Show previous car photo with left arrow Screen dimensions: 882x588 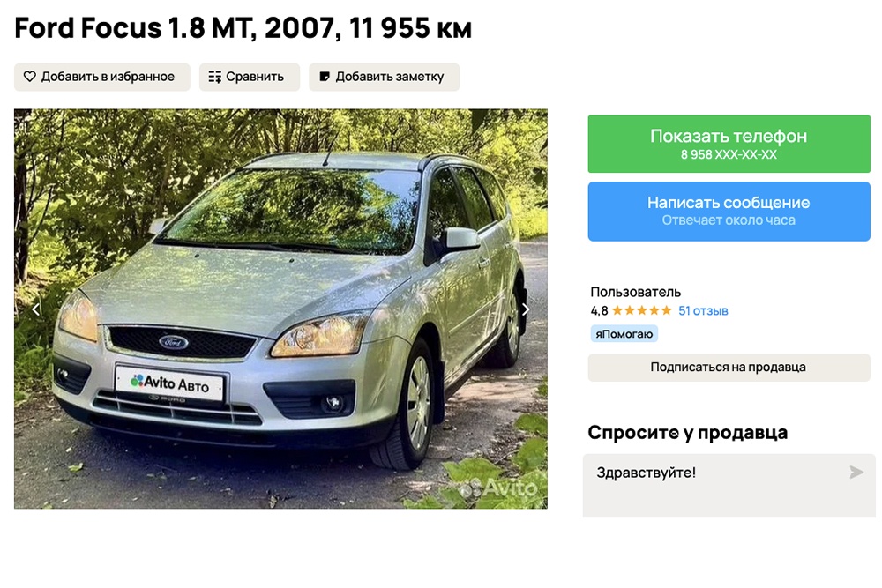[36, 309]
